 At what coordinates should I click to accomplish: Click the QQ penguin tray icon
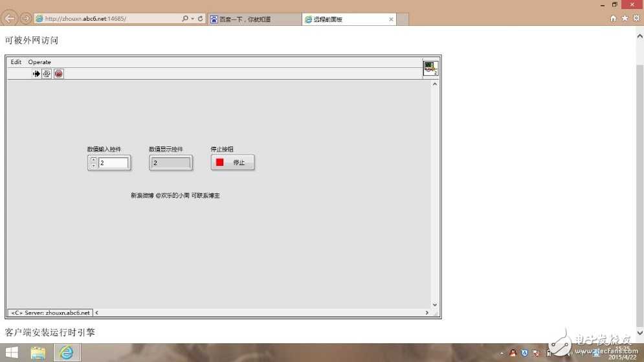coord(513,352)
